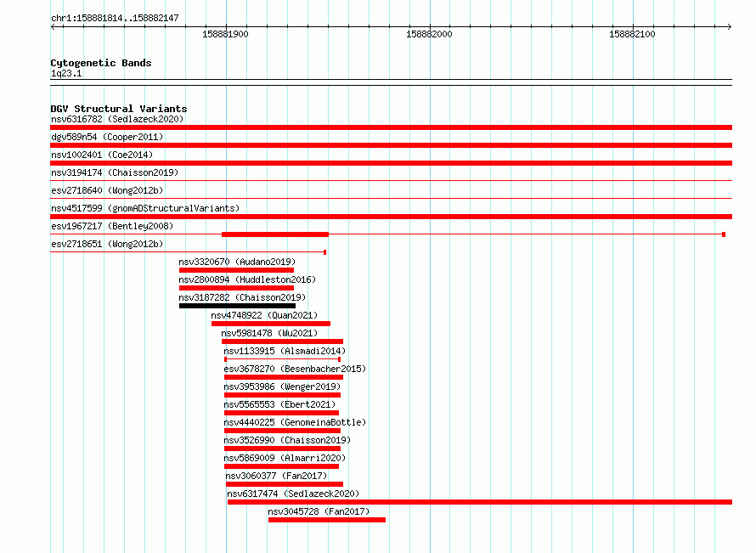Click the nsv3060377 (Fan2017) label
756x553 pixels.
click(276, 476)
